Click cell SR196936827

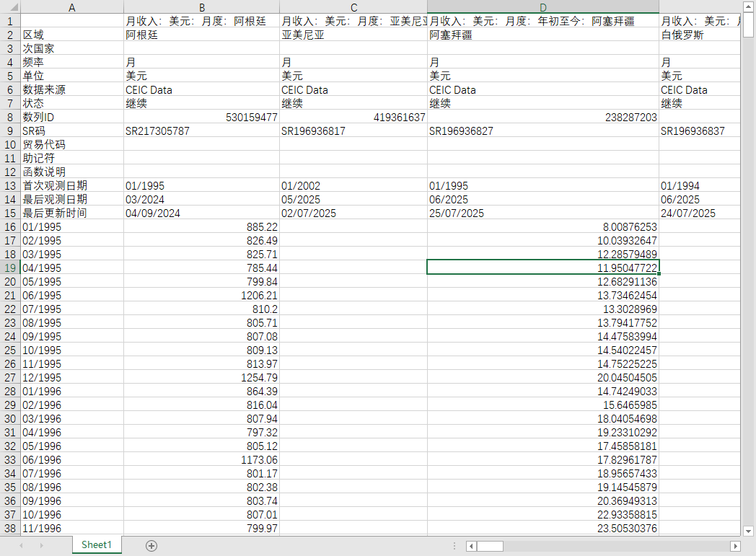(543, 131)
